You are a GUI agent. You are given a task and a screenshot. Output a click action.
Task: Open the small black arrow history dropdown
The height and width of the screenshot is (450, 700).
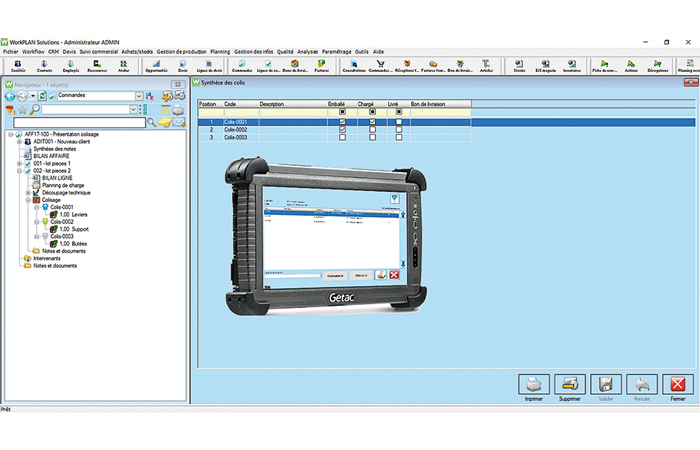click(33, 96)
